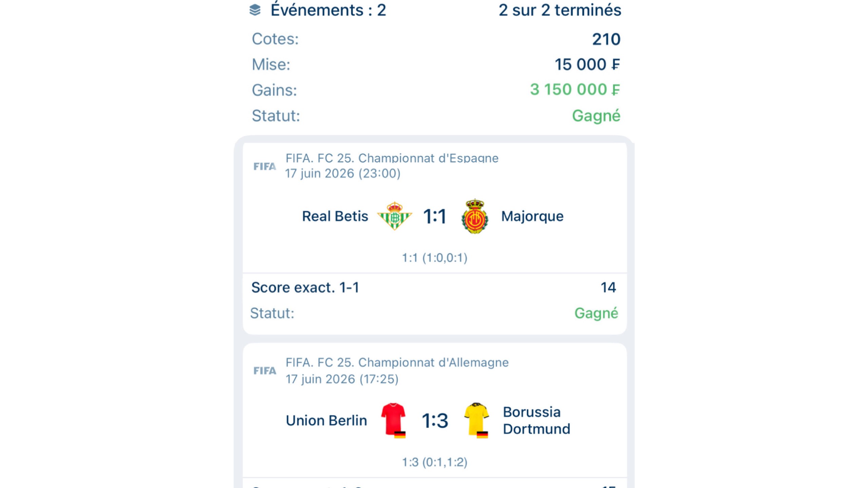Click the Score exact. 1-1 bet row

click(x=434, y=287)
